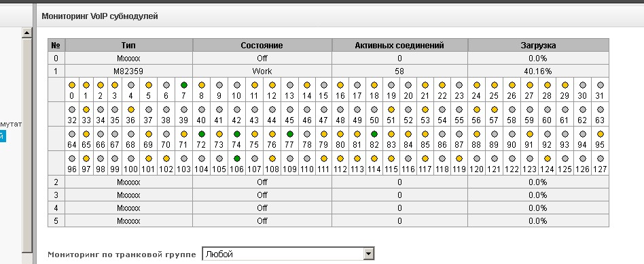The width and height of the screenshot is (644, 264).
Task: Click channel 42 gray indicator
Action: [236, 110]
